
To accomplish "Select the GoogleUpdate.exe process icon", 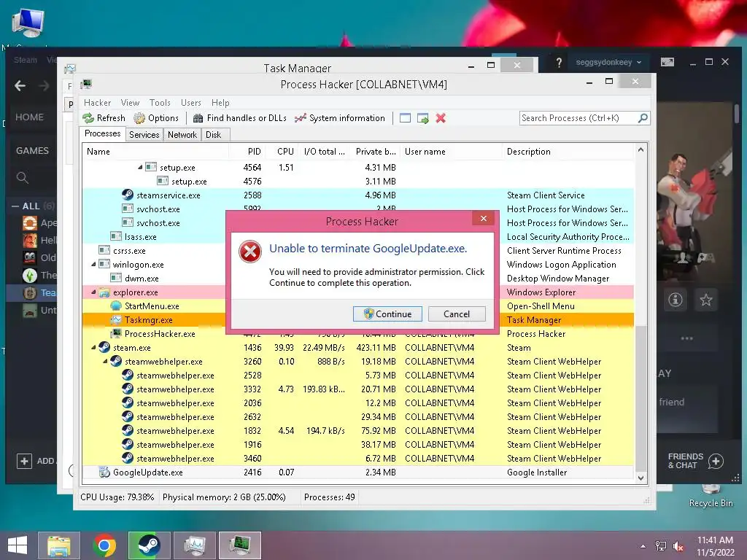I will pos(104,472).
